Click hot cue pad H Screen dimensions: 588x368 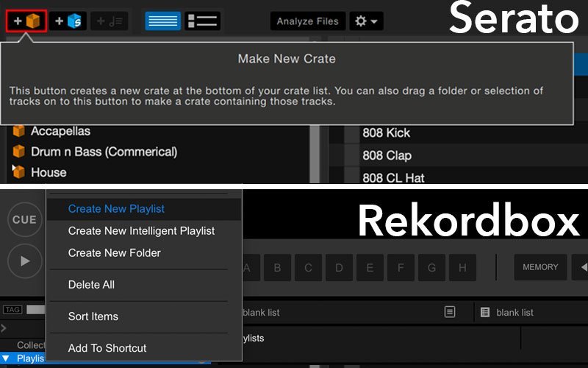[463, 268]
